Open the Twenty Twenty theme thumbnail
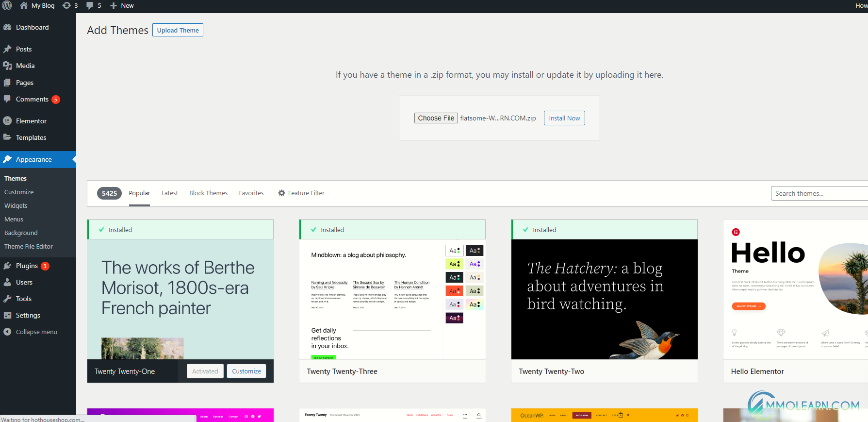The image size is (868, 422). (393, 415)
